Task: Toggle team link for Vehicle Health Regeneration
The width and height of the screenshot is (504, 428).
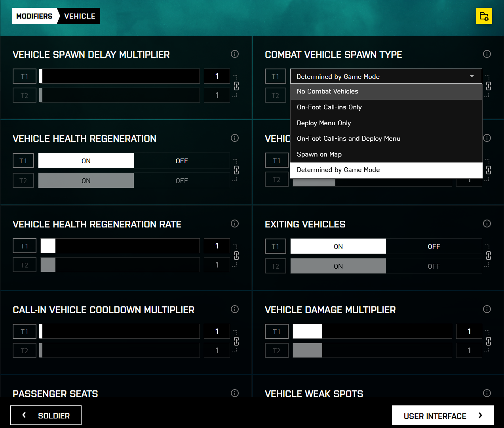Action: tap(236, 170)
